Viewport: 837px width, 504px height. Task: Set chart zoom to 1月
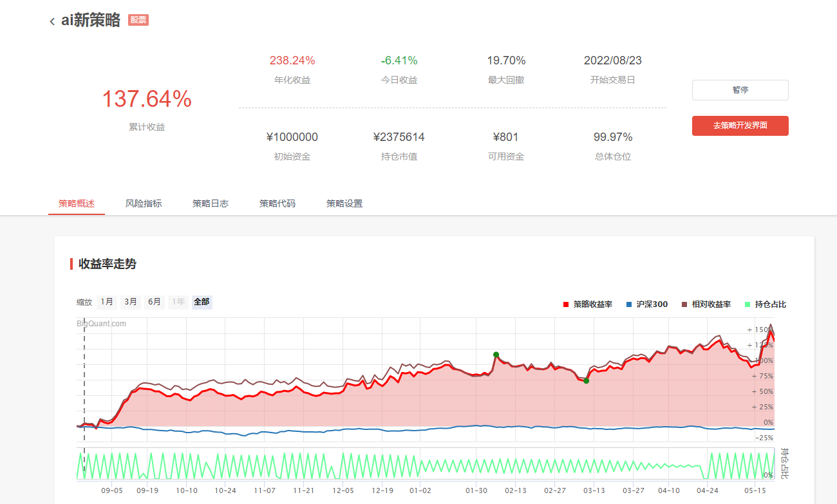[x=107, y=302]
